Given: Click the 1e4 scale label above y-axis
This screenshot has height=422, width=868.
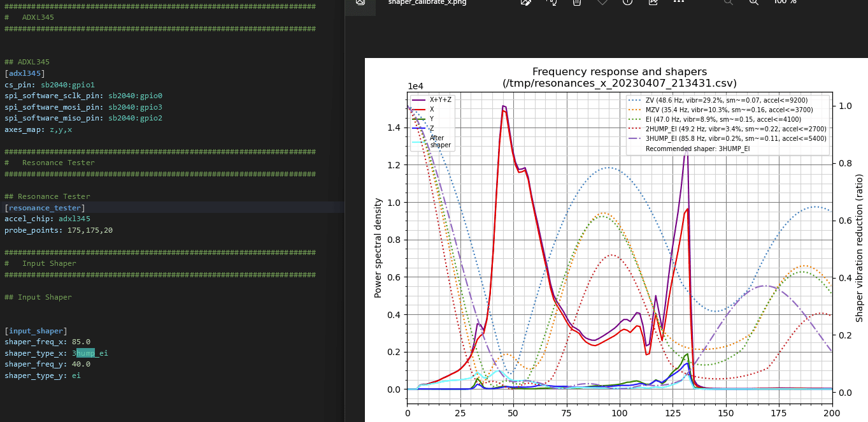Looking at the screenshot, I should [415, 87].
